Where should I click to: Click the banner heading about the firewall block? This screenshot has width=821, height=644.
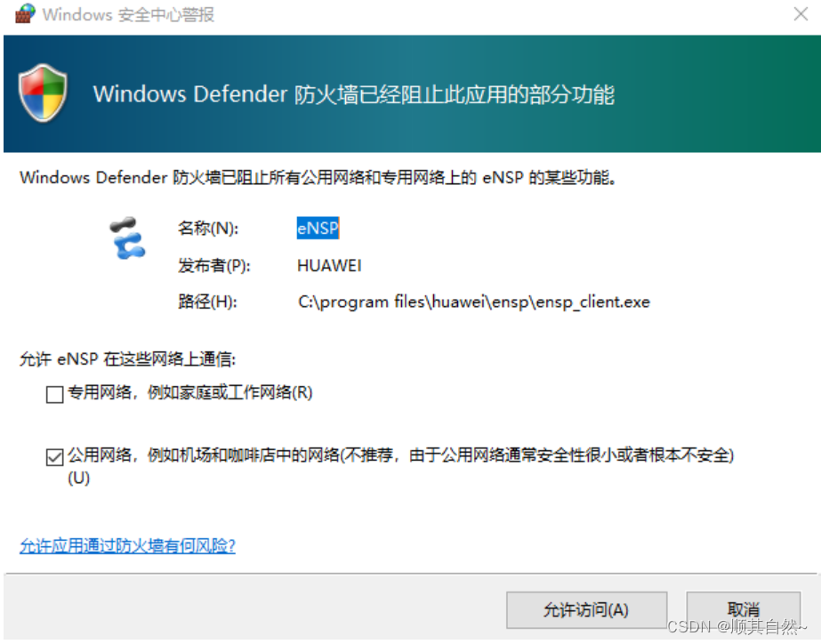point(354,94)
